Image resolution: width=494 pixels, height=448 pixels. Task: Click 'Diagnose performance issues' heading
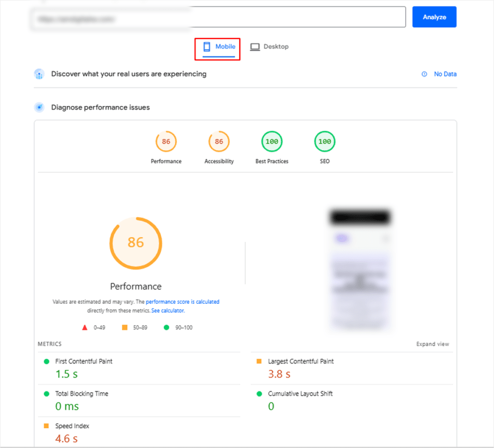[100, 108]
